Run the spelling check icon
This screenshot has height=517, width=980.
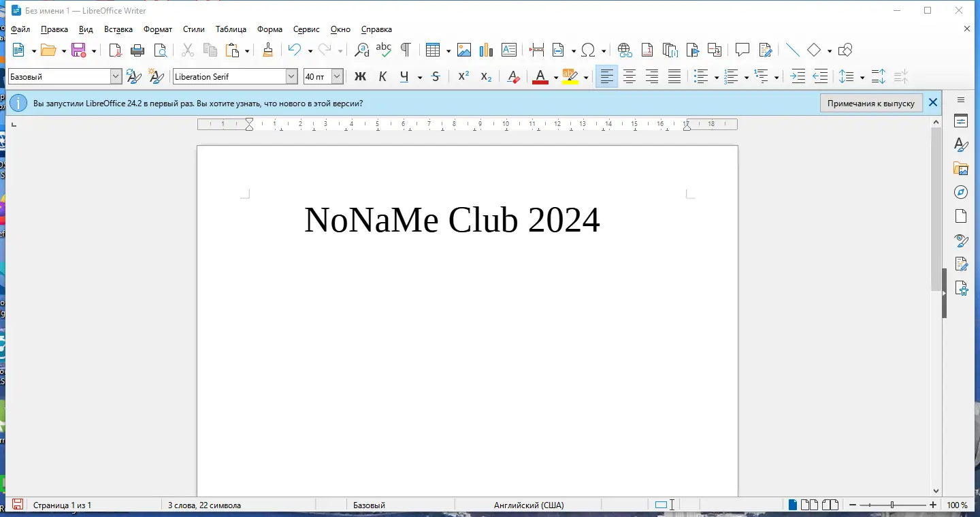click(384, 50)
